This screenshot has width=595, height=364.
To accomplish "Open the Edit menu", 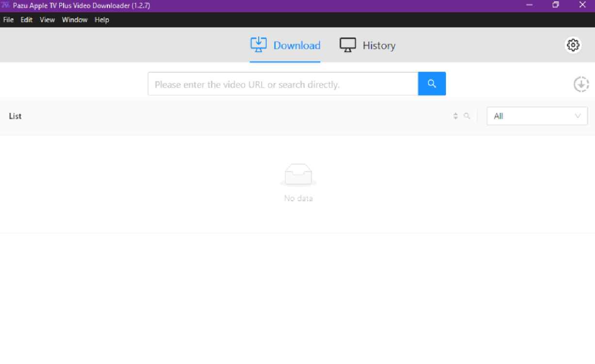I will click(x=26, y=20).
